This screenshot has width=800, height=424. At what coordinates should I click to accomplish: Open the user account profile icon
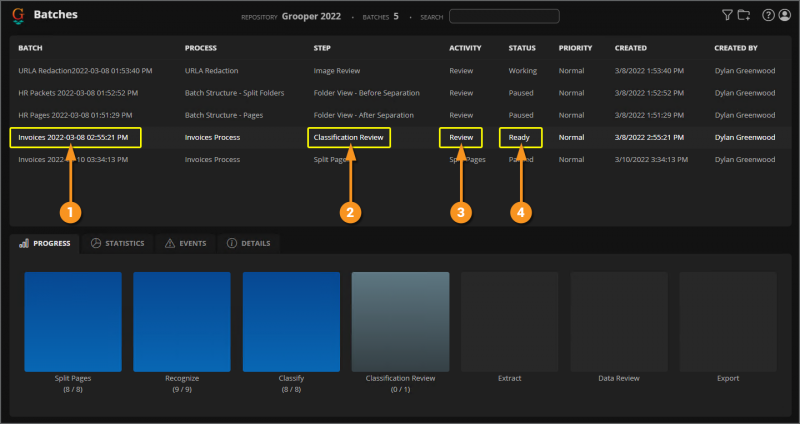tap(784, 15)
